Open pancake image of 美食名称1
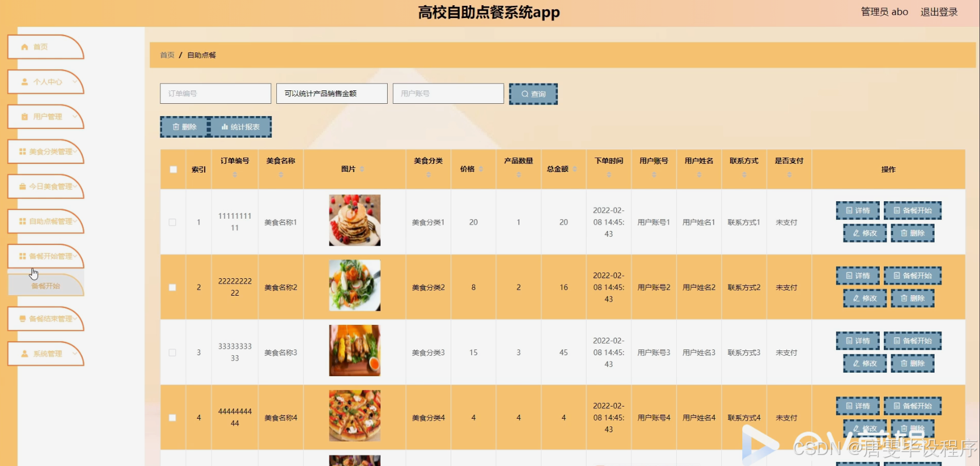 (x=354, y=220)
